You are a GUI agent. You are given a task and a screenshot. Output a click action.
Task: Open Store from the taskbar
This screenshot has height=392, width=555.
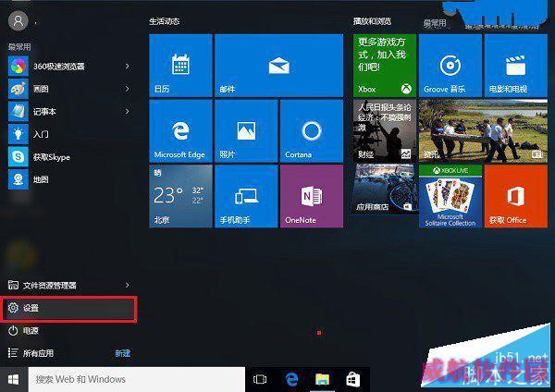click(353, 379)
